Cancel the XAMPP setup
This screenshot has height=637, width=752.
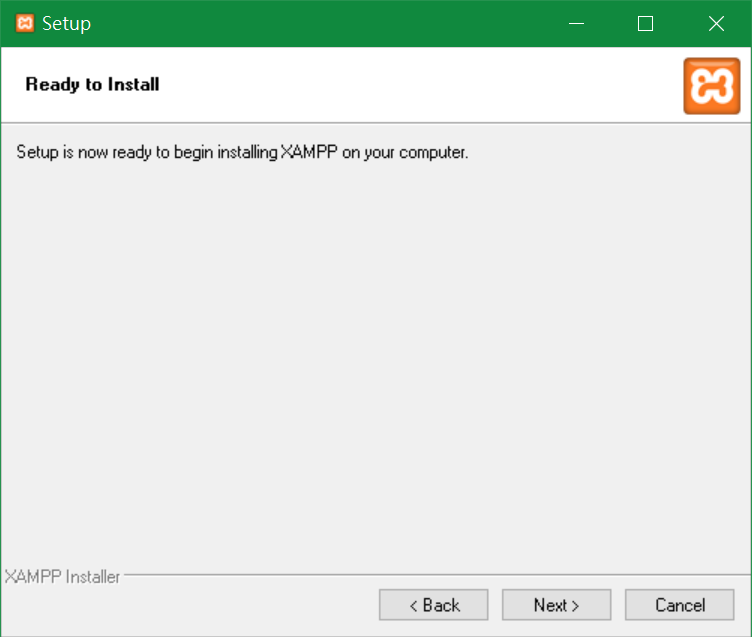(x=680, y=605)
